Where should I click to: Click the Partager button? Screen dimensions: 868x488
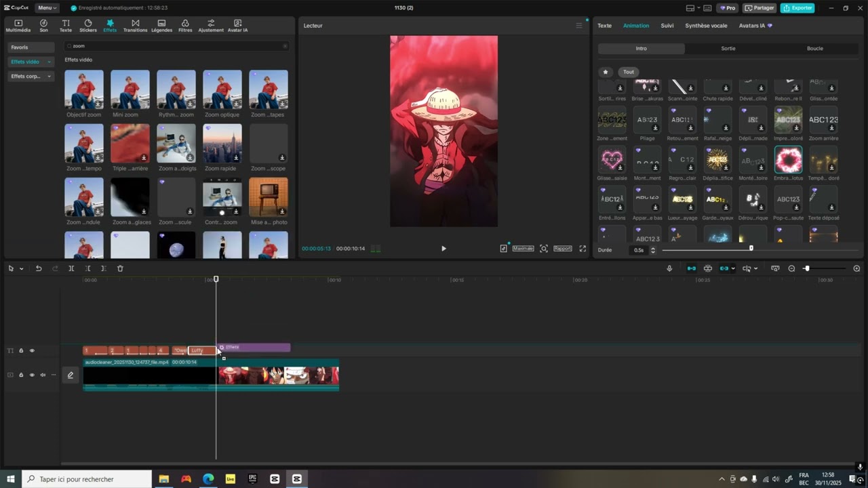point(759,8)
